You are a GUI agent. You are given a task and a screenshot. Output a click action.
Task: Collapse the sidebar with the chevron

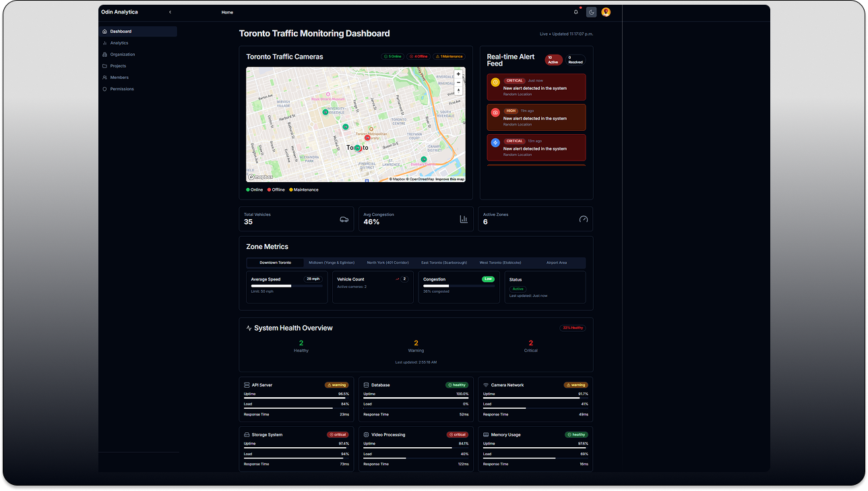point(170,11)
